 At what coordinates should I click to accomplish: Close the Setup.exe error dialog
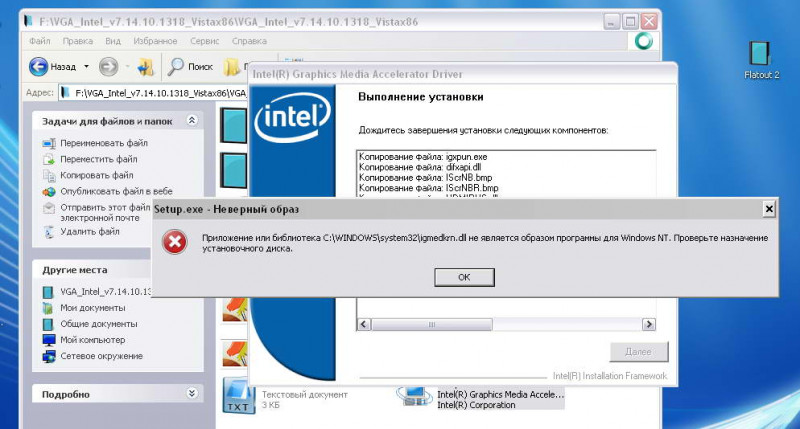tap(769, 209)
